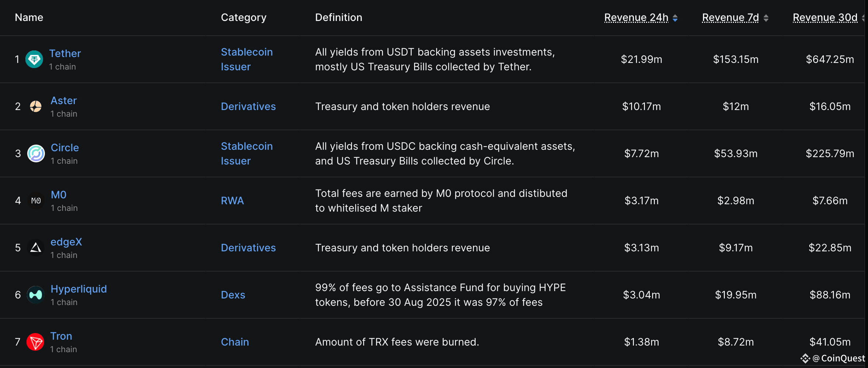Screen dimensions: 868x368
Task: Click the M0 logo icon
Action: (36, 201)
